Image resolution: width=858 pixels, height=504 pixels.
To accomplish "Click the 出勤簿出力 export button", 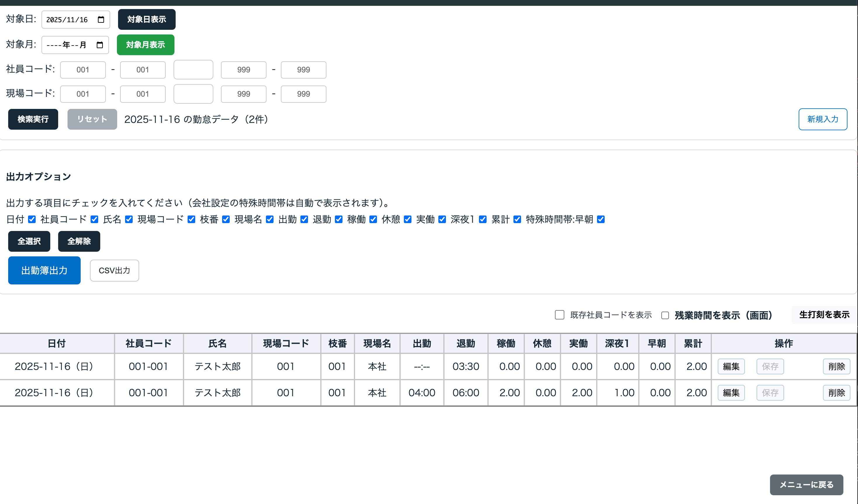I will point(44,270).
